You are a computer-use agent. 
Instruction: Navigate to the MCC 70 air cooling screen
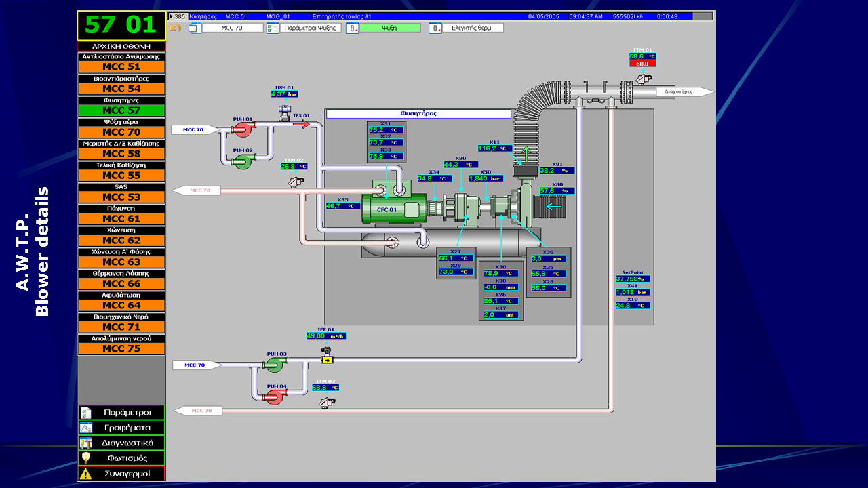pos(121,132)
